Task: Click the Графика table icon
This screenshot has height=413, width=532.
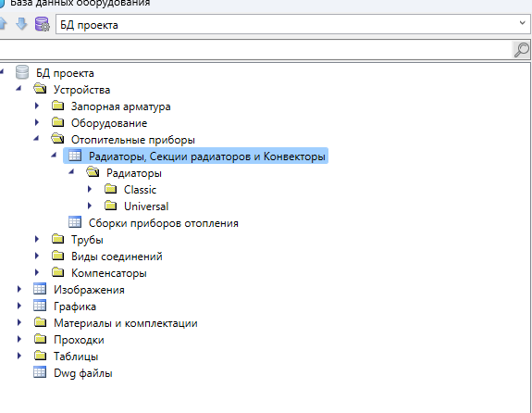Action: 40,306
